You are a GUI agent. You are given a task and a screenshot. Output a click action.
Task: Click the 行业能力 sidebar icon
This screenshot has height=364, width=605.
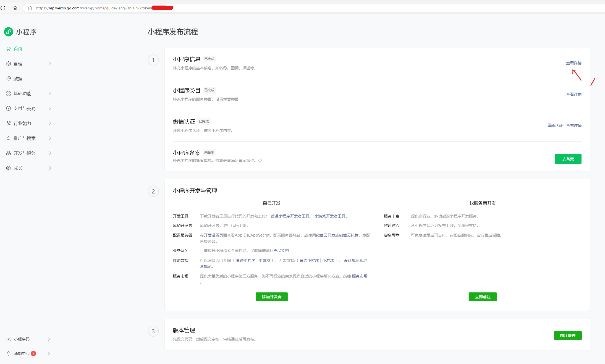click(x=9, y=123)
